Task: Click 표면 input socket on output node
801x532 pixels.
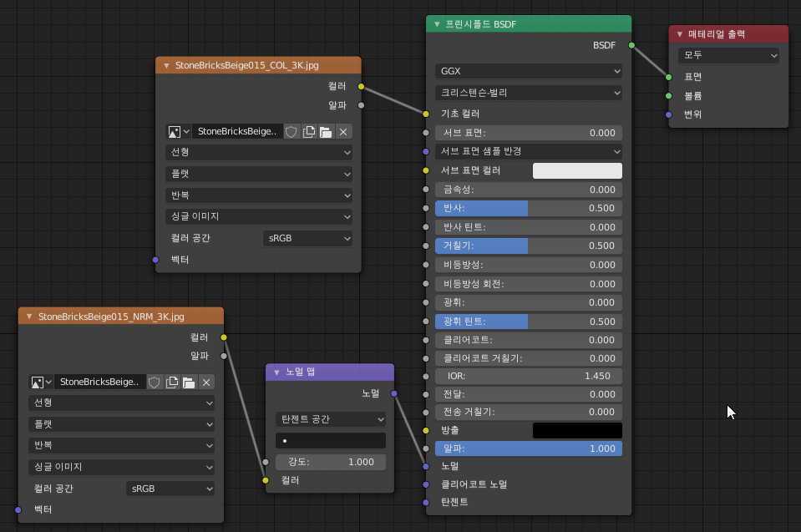Action: pos(669,77)
